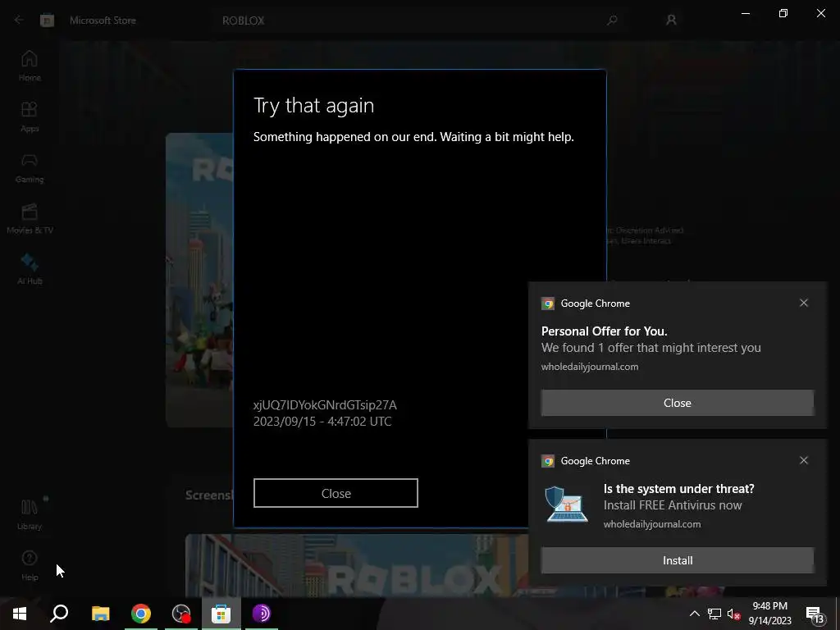The width and height of the screenshot is (840, 630).
Task: Click the antivirus shield laptop image
Action: (566, 504)
